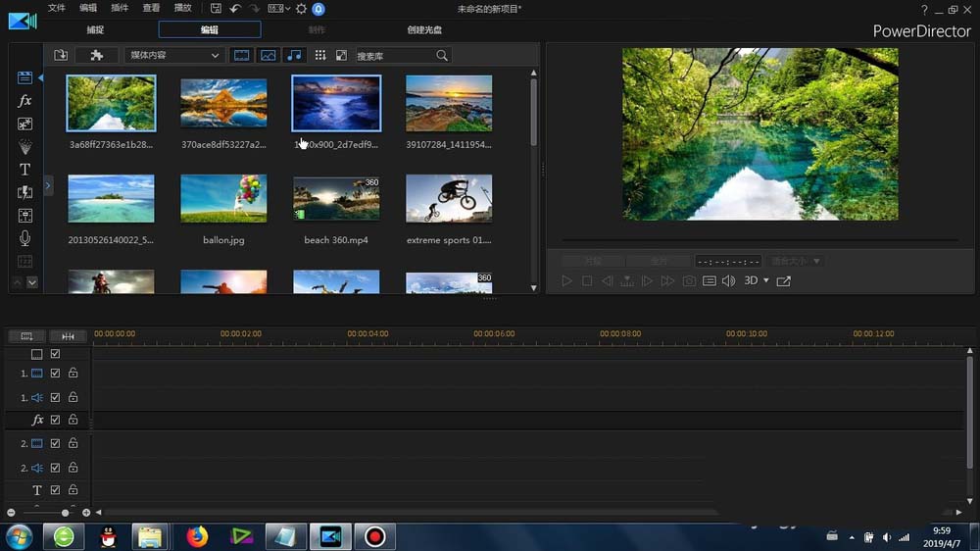
Task: Disable the fx track checkbox
Action: (x=55, y=420)
